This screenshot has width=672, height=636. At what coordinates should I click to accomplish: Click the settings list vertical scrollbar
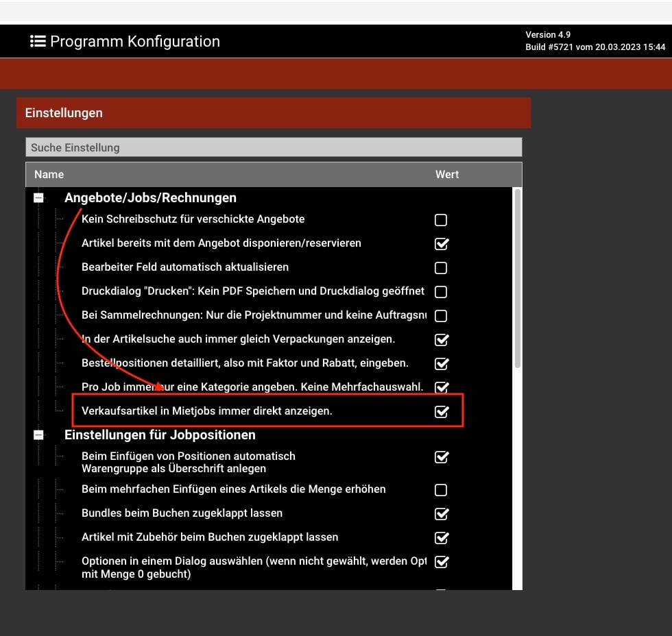[517, 274]
